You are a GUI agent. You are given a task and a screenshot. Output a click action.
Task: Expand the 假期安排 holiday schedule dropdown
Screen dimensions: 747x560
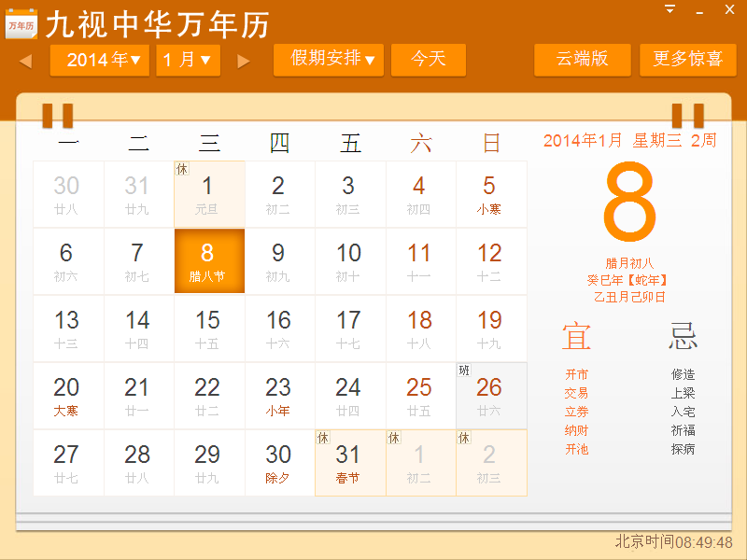click(x=329, y=60)
